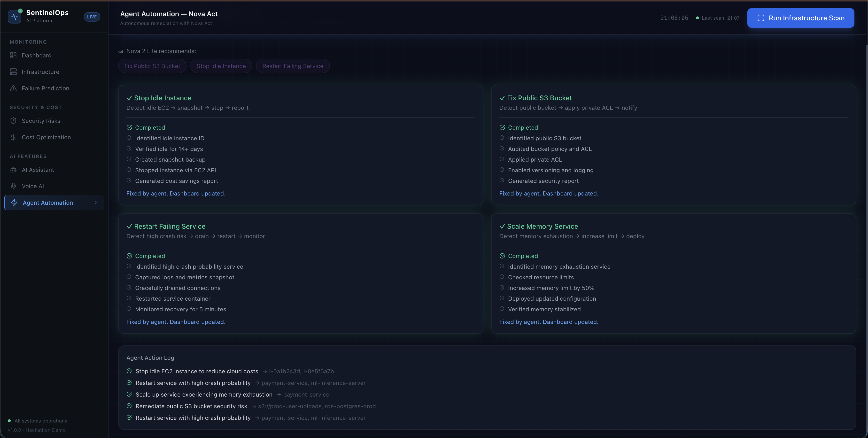The width and height of the screenshot is (868, 438).
Task: Select the Fix Public S3 Bucket recommendation chip
Action: tap(152, 66)
